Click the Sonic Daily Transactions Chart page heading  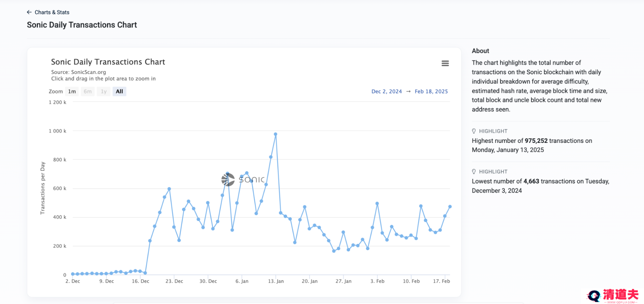point(82,25)
